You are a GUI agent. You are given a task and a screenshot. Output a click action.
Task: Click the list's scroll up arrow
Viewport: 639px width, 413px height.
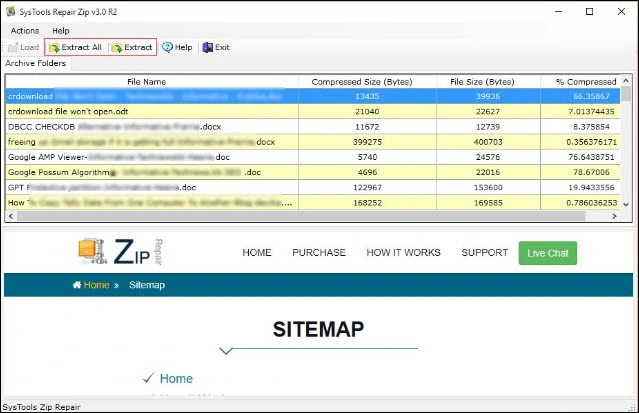click(x=626, y=81)
